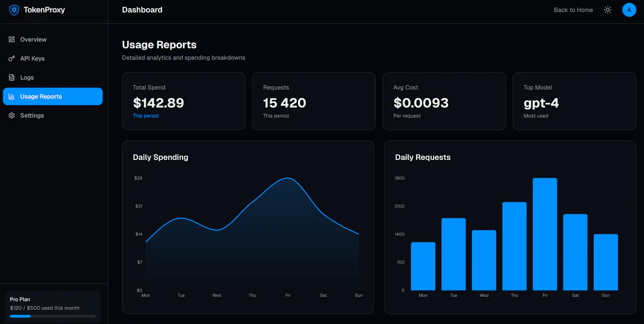
Task: Click the monthly usage progress bar
Action: [53, 316]
